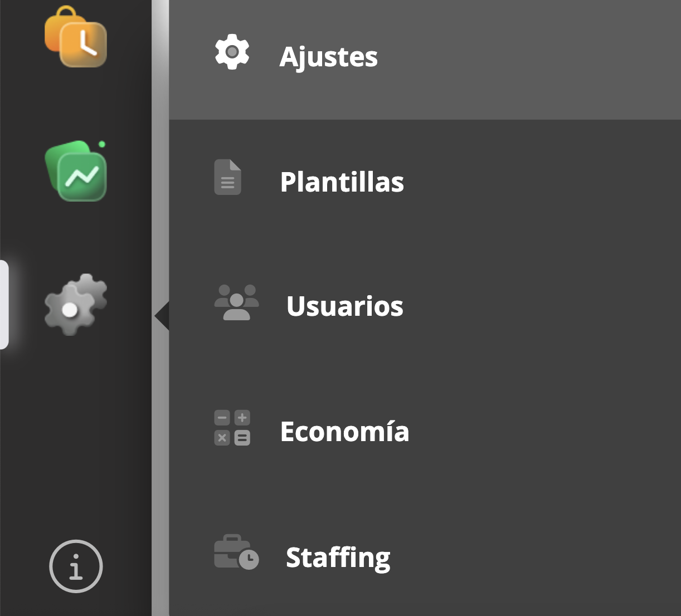Click the calculator icon beside Economía
This screenshot has height=616, width=681.
point(232,428)
